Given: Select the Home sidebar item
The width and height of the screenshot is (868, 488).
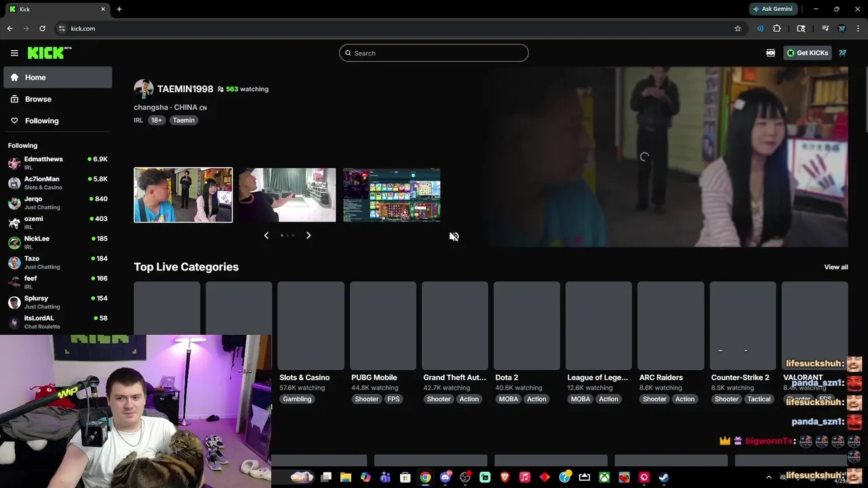Looking at the screenshot, I should [58, 77].
